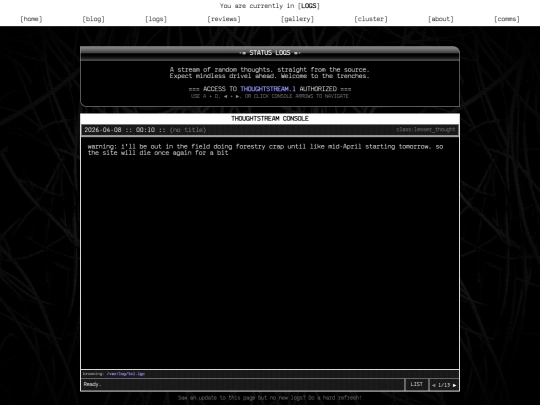
Task: Click the log file path after browsing
Action: (126, 374)
